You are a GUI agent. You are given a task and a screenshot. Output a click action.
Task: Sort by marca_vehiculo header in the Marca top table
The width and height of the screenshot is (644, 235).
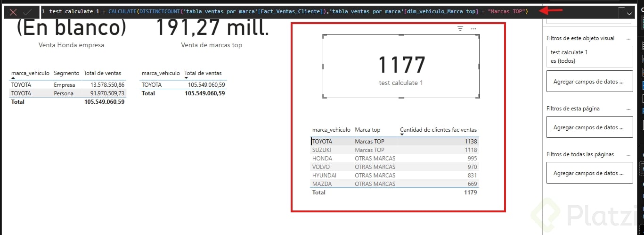331,130
